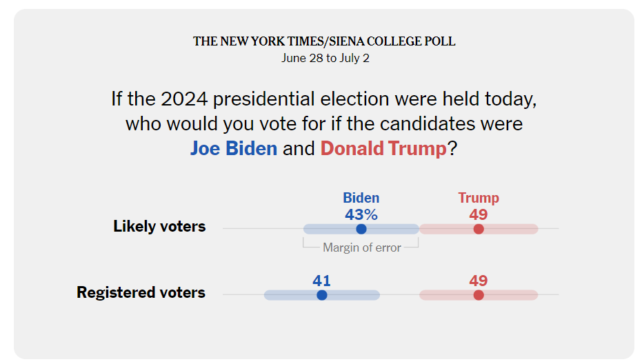Click the bold blue Joe Biden name

(234, 148)
